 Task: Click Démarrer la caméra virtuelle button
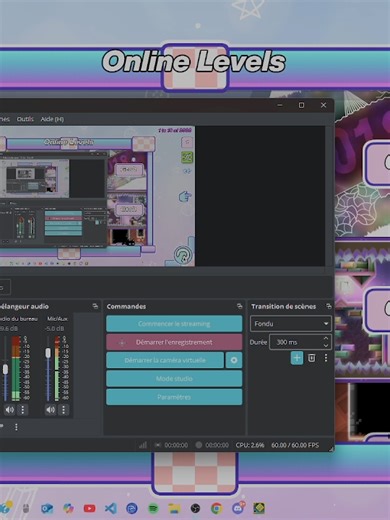tap(165, 360)
